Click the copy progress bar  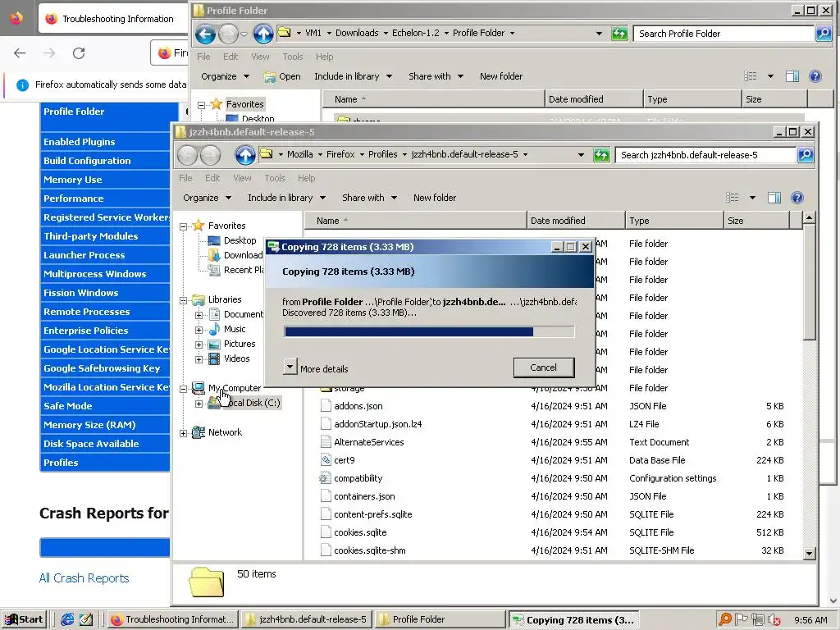429,332
